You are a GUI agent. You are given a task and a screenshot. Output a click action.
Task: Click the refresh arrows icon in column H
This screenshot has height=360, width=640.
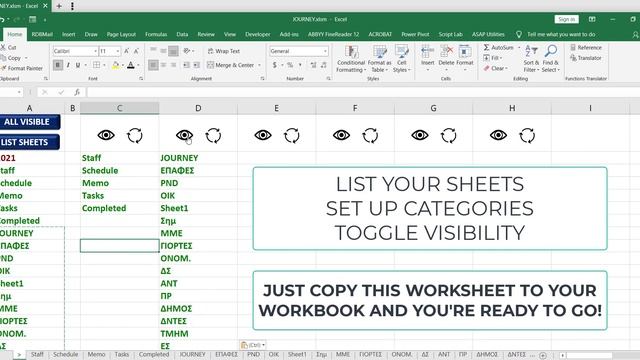coord(527,136)
